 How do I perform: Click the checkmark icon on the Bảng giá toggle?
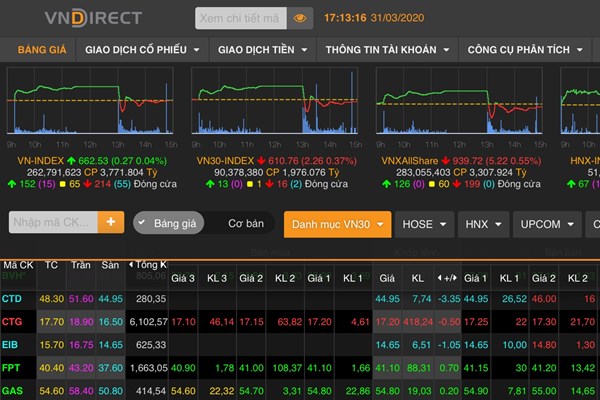pyautogui.click(x=142, y=223)
